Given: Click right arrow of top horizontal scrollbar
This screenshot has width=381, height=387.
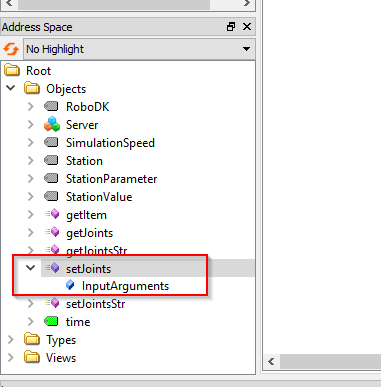Looking at the screenshot, I should (x=247, y=4).
